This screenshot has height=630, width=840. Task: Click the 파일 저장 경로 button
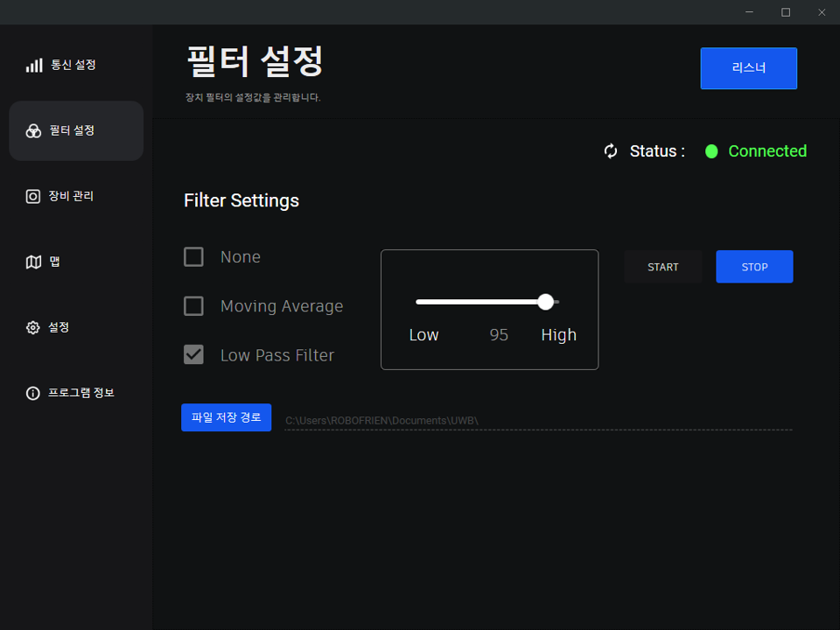(226, 417)
